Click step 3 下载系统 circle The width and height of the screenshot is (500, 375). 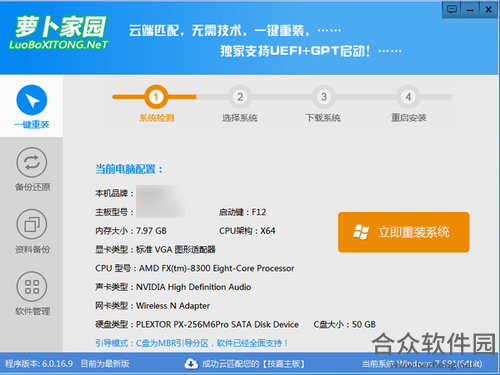[324, 97]
